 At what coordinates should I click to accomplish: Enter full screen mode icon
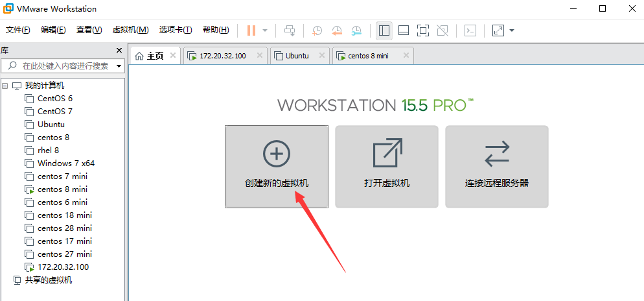[423, 30]
